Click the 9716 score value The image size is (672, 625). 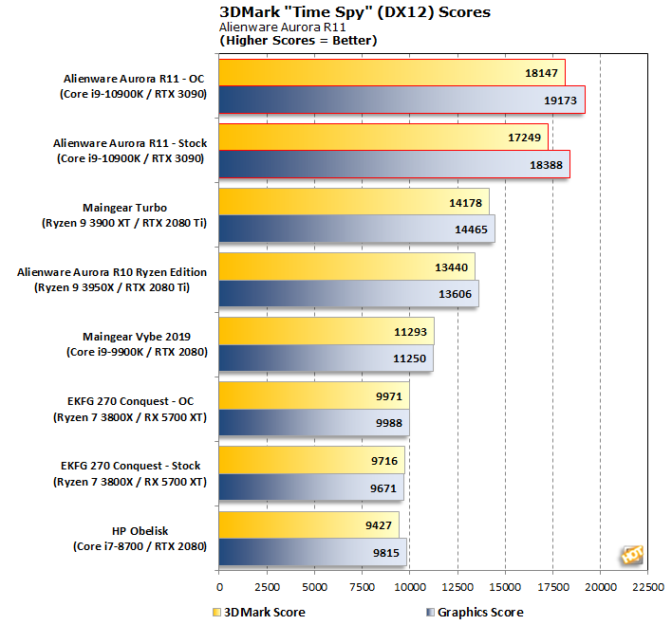click(384, 461)
